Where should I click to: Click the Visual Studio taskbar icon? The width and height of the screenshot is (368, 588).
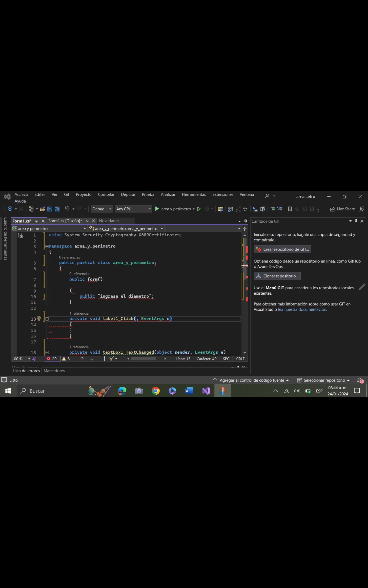tap(206, 391)
